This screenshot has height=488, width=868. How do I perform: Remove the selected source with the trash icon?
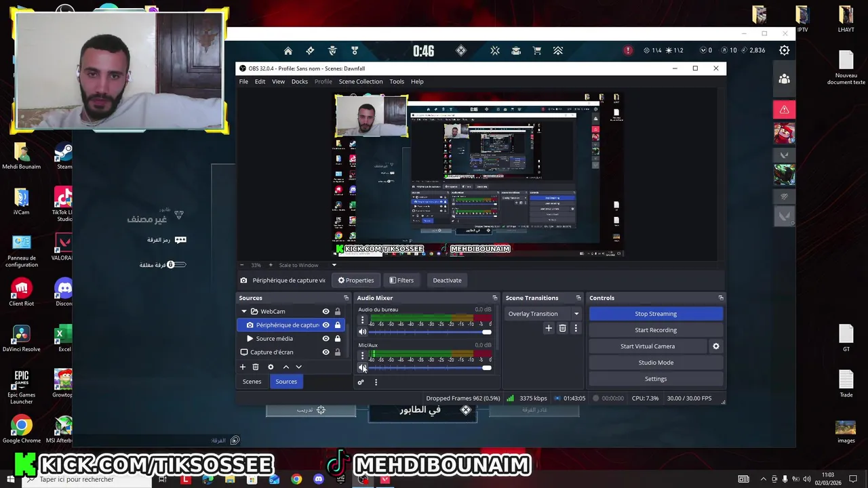coord(256,367)
